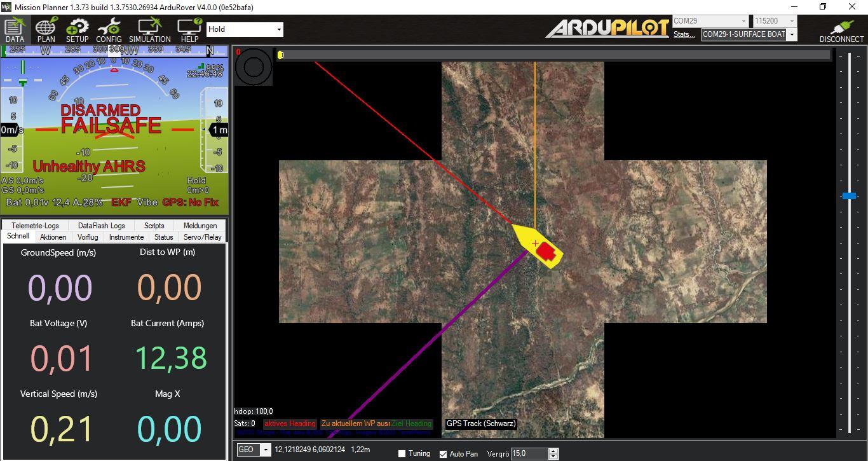Increase the Vergrö zoom value with up arrow
The image size is (868, 461).
click(x=553, y=451)
